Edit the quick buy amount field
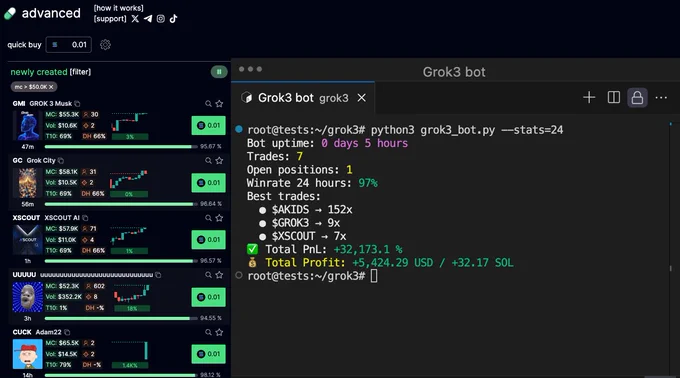The width and height of the screenshot is (680, 378). pyautogui.click(x=69, y=45)
